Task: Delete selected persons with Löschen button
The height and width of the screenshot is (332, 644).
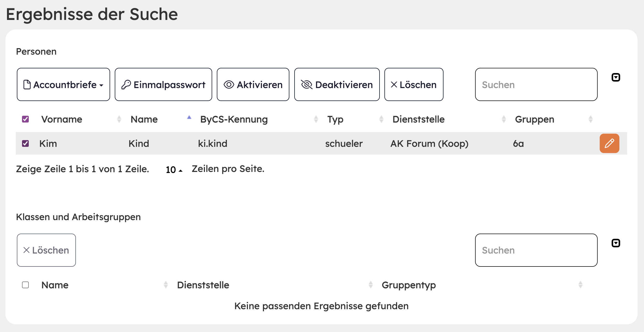Action: point(414,84)
